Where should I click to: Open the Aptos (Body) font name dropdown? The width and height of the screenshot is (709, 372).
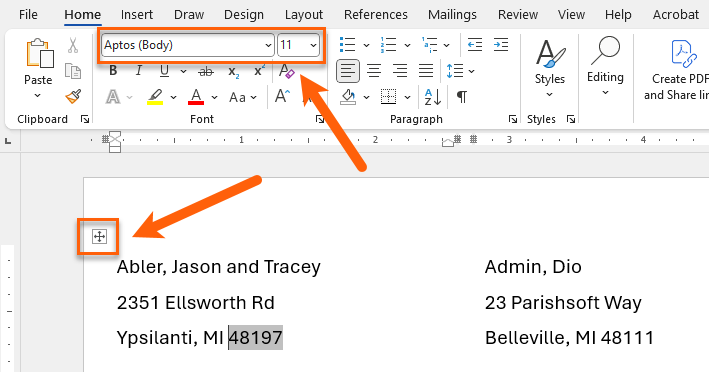coord(268,45)
